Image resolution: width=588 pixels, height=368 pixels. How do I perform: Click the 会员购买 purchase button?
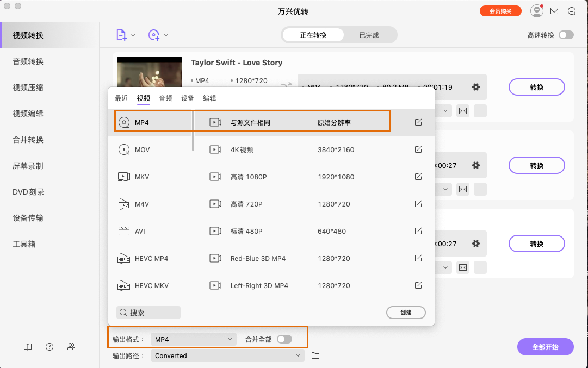point(500,10)
